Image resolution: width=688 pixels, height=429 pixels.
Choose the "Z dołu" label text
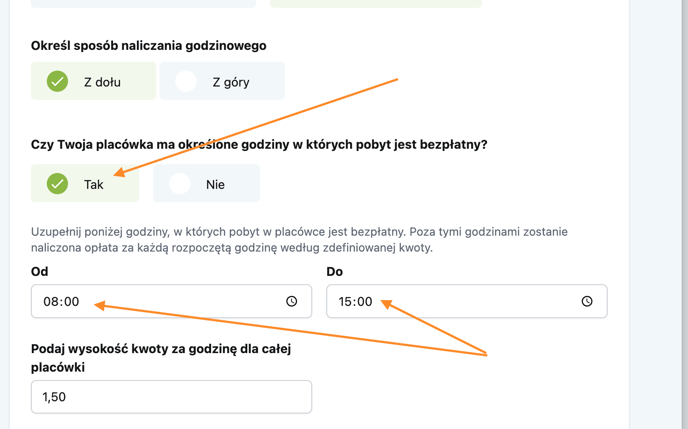click(x=102, y=82)
